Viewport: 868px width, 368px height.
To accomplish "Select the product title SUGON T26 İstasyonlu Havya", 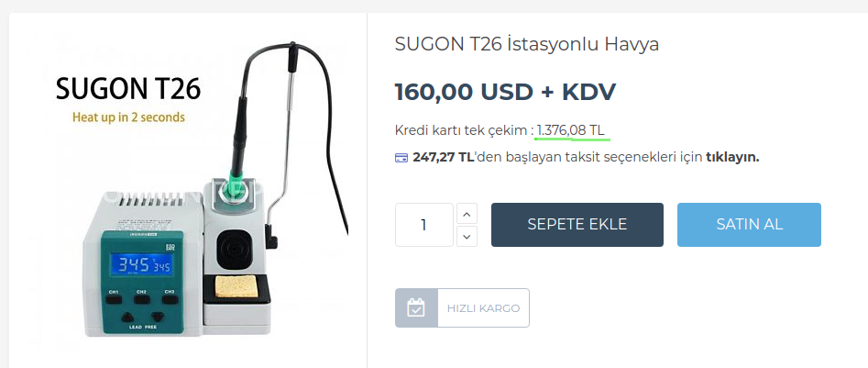I will coord(526,44).
